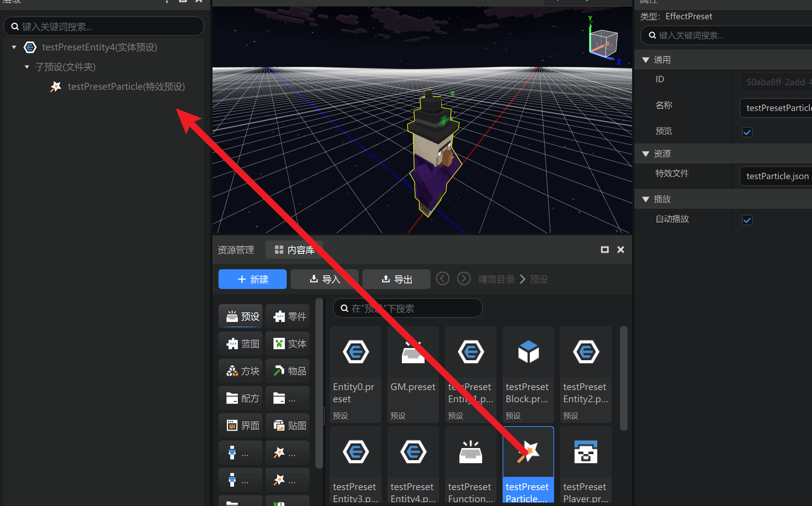812x506 pixels.
Task: Select the testPresetParticle preset file
Action: coord(528,465)
